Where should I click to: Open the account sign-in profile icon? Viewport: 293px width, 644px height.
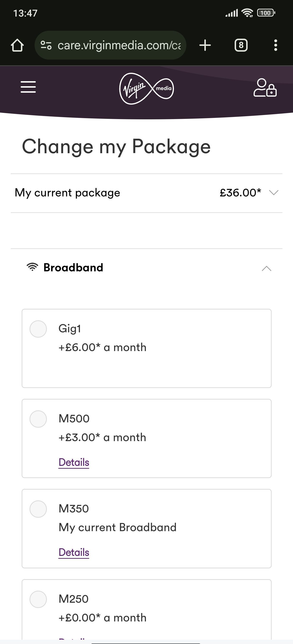tap(265, 87)
